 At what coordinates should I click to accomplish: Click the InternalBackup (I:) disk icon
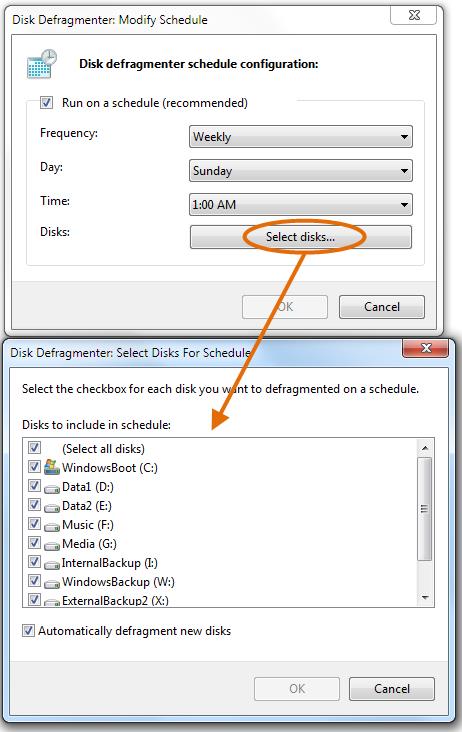click(x=52, y=565)
